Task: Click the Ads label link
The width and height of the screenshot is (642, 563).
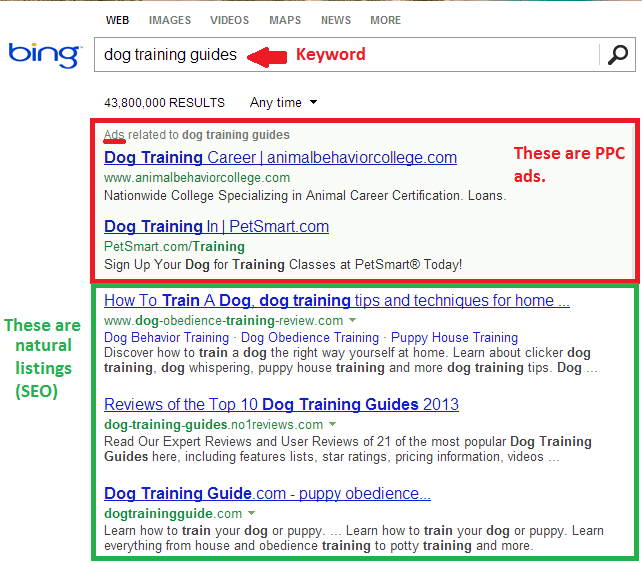Action: [114, 135]
